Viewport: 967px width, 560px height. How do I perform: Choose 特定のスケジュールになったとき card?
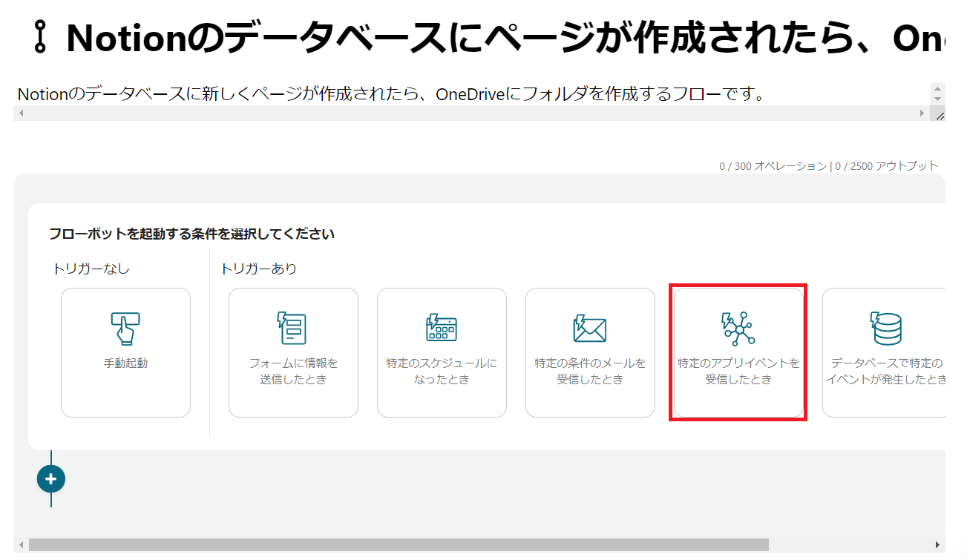click(x=442, y=353)
